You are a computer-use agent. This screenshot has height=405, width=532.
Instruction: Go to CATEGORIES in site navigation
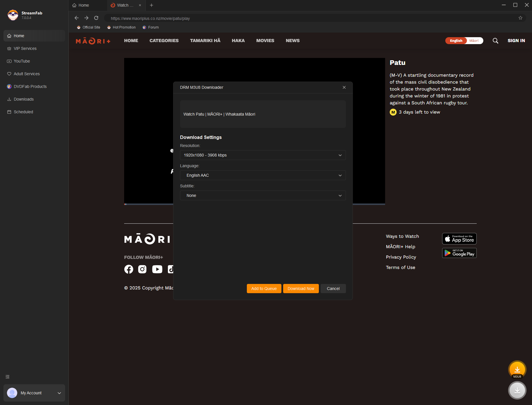164,41
